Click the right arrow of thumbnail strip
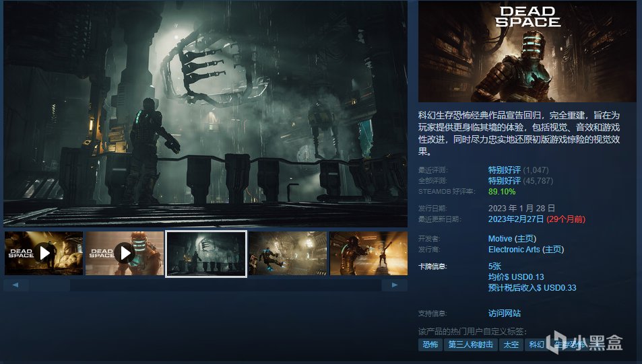Screen dimensions: 642x364 [394, 285]
